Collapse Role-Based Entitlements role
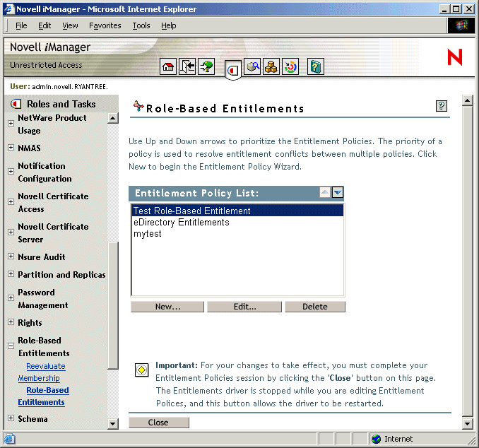 point(11,346)
